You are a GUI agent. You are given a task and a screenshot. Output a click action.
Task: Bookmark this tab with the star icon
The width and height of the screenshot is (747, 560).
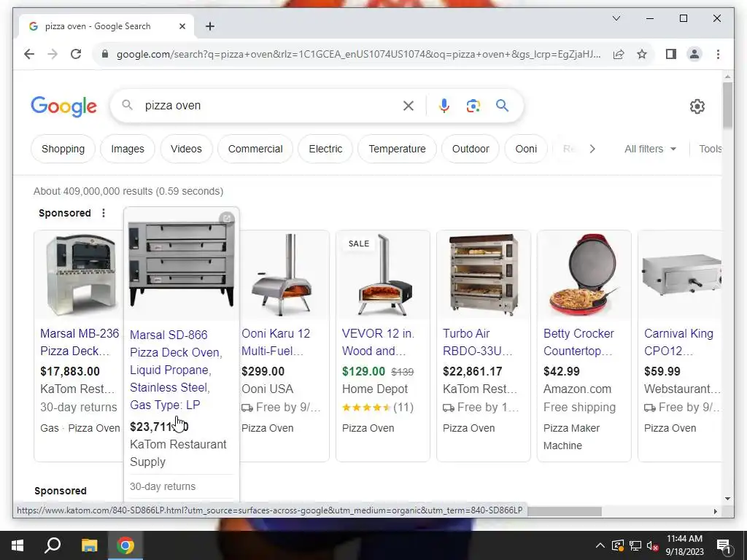(642, 54)
